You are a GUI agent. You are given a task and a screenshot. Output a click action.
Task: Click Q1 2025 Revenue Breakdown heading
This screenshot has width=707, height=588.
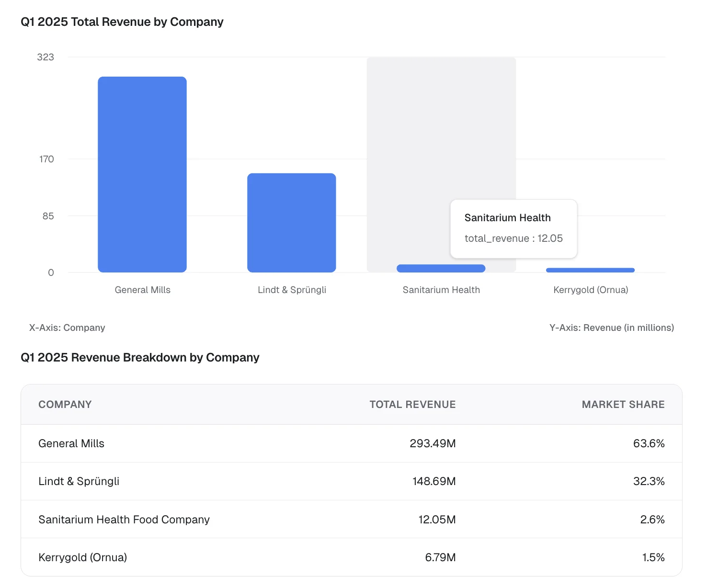point(140,358)
